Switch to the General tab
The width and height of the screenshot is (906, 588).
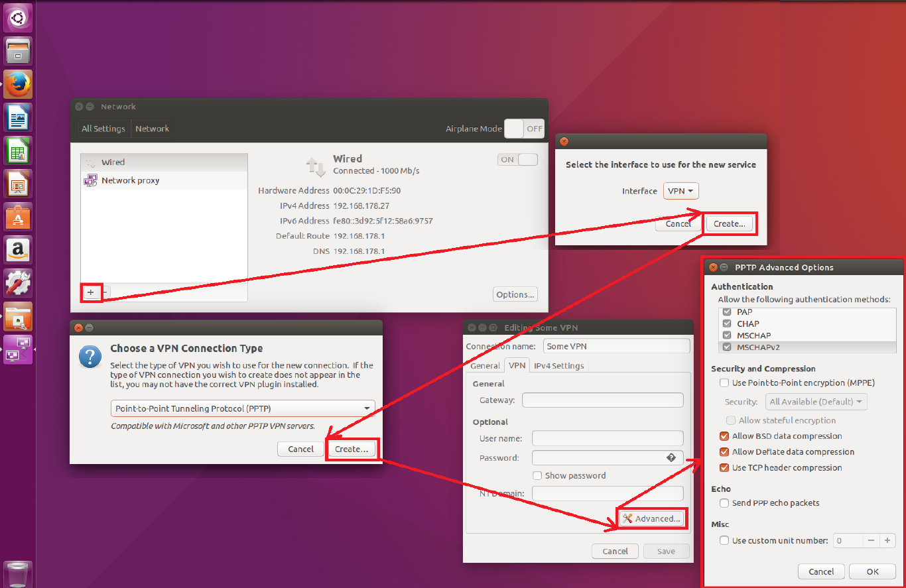485,366
